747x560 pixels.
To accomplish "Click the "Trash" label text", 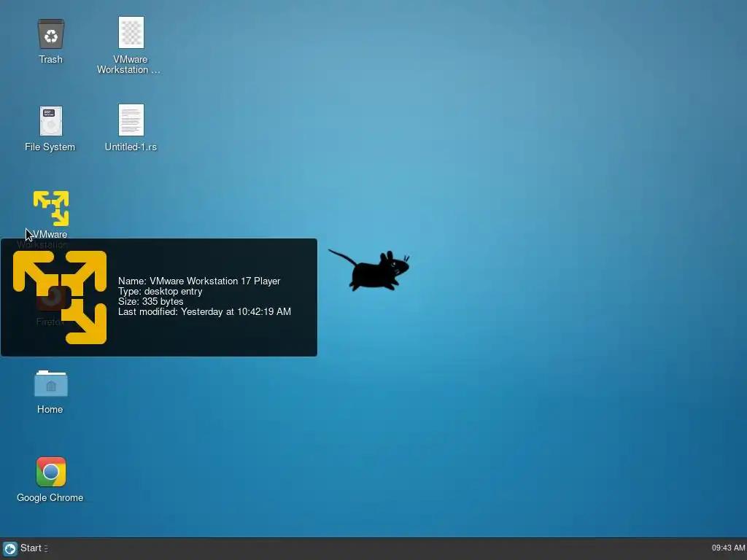I will pos(50,60).
